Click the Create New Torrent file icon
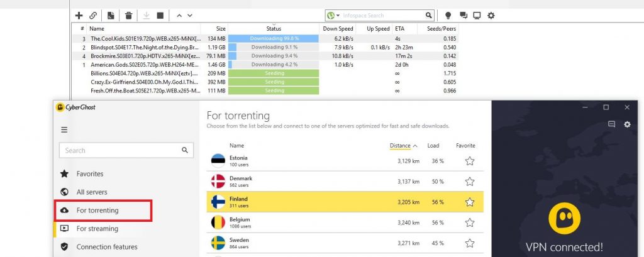 tap(111, 16)
